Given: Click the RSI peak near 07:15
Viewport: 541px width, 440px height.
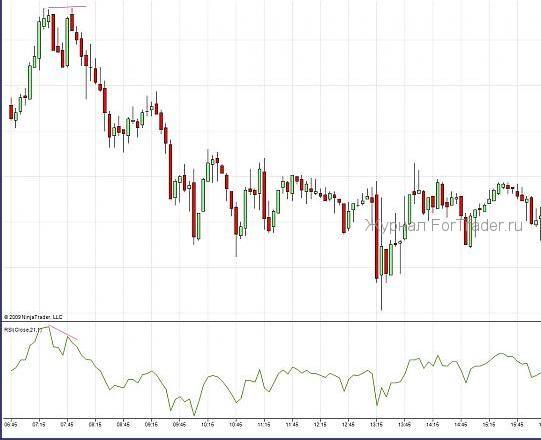Looking at the screenshot, I should (x=49, y=326).
